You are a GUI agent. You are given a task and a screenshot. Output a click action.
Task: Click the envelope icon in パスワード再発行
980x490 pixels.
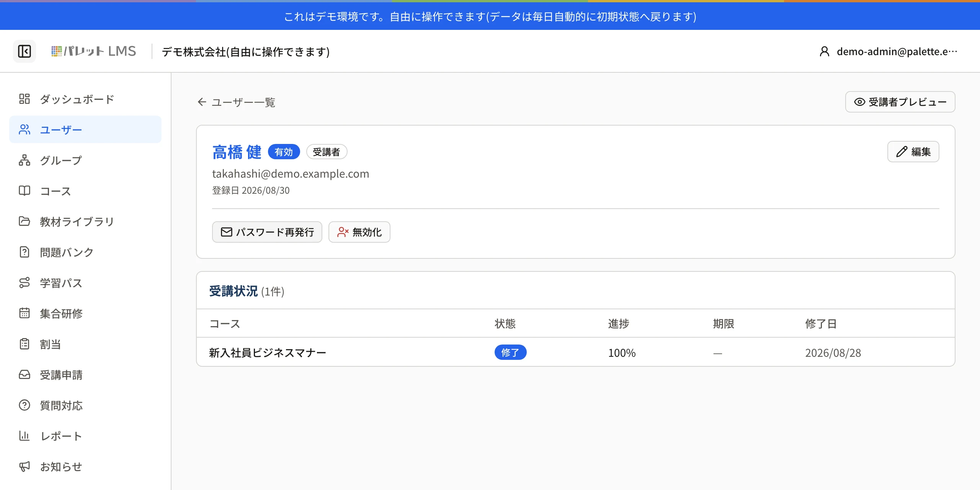pos(227,232)
